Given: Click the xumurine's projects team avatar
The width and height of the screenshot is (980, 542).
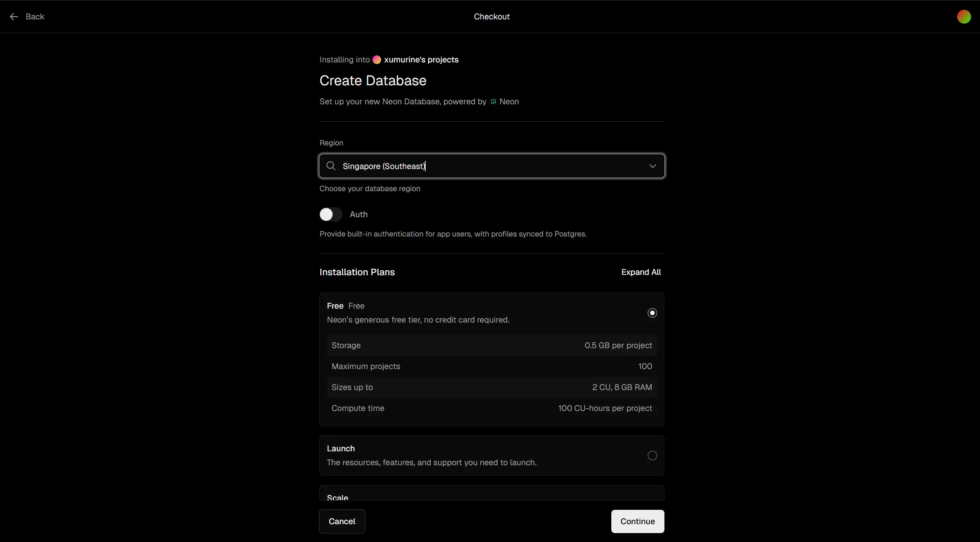Looking at the screenshot, I should tap(377, 60).
